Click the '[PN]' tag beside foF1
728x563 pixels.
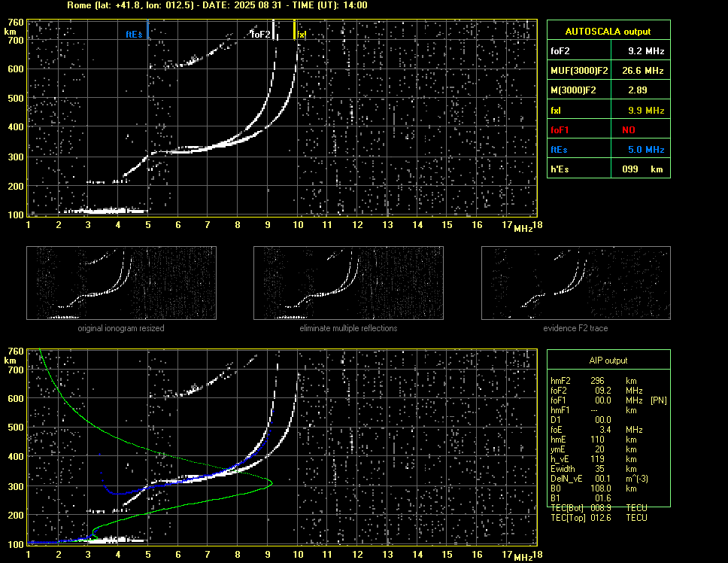tap(658, 400)
